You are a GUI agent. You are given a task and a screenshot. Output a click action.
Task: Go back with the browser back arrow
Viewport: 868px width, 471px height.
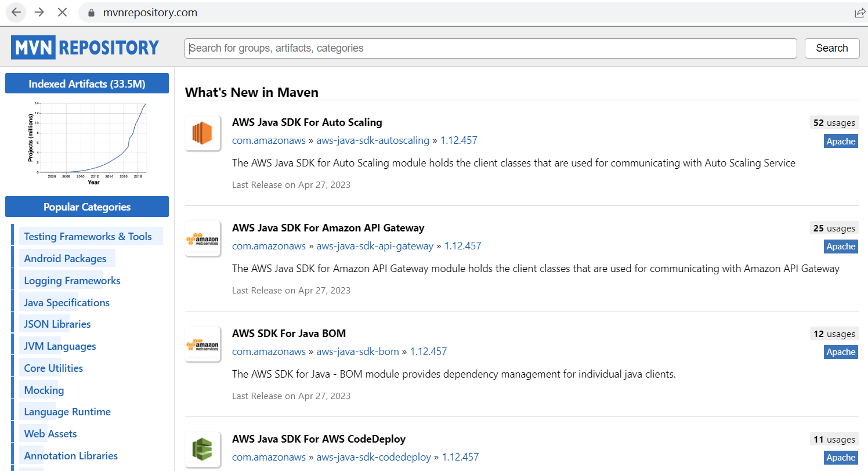click(x=16, y=12)
